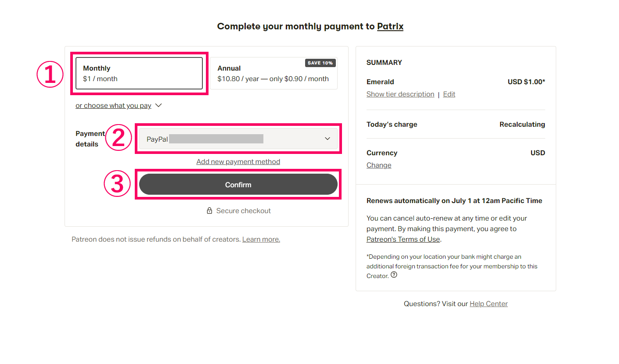The height and width of the screenshot is (364, 619).
Task: Click the USD $1.00* price text
Action: click(x=526, y=82)
